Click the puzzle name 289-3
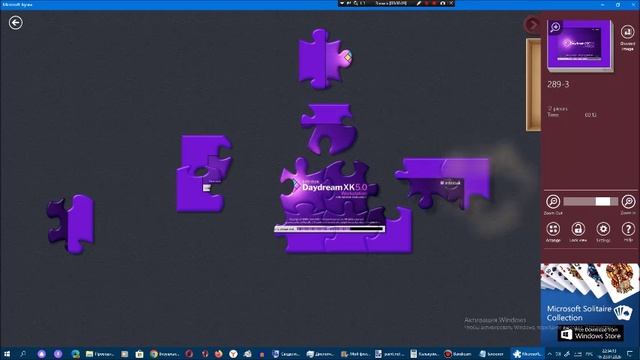 pos(558,84)
